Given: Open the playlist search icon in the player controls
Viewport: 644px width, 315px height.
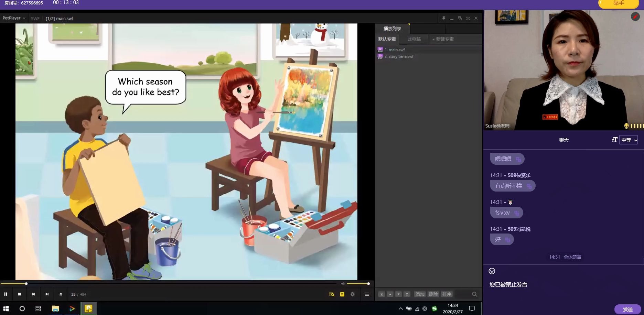Looking at the screenshot, I should (x=332, y=294).
